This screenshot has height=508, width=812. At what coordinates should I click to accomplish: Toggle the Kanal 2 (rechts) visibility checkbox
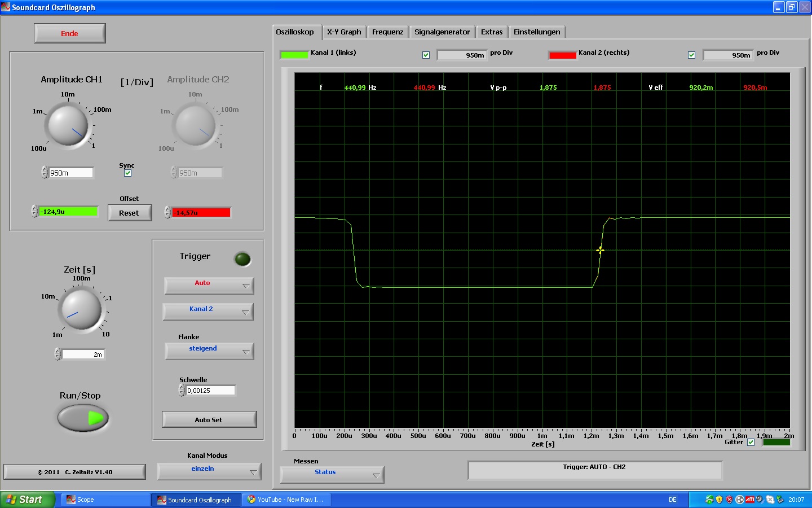692,55
